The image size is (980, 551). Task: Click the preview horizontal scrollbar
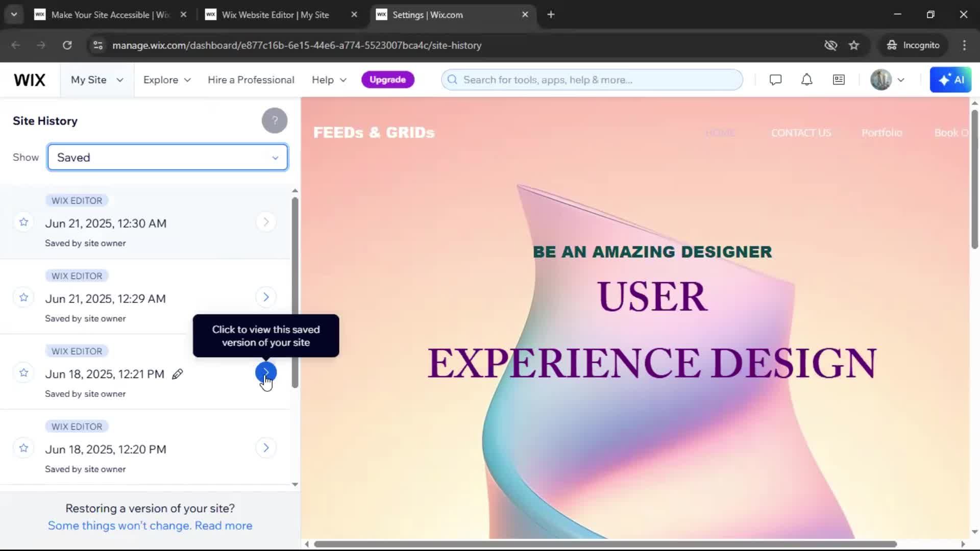tap(605, 544)
